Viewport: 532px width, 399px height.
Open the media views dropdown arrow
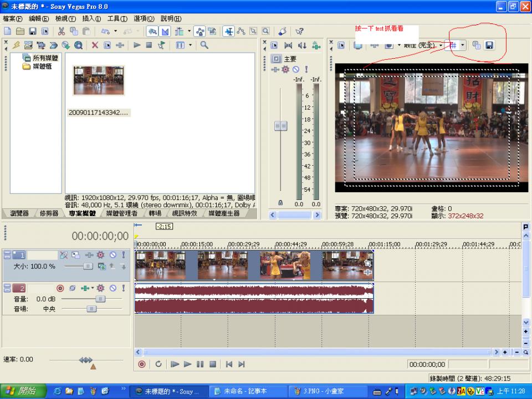click(190, 45)
